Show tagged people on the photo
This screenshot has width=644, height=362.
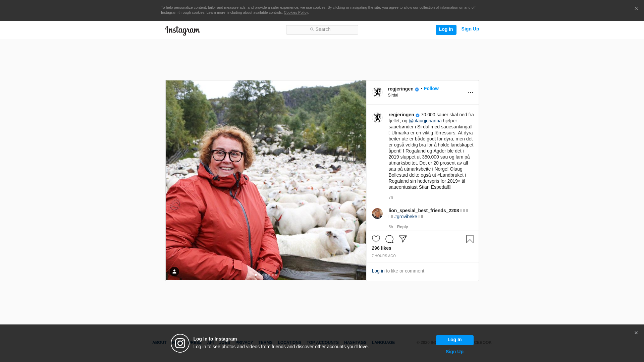tap(174, 271)
